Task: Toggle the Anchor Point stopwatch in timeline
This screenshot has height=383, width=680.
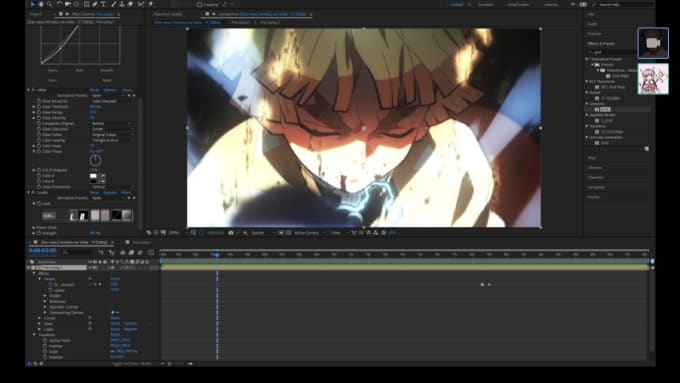Action: tap(45, 340)
